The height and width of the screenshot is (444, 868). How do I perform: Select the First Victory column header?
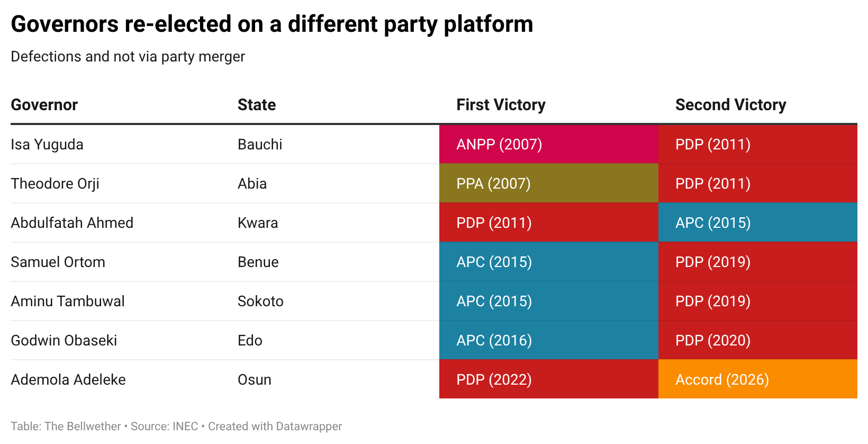pos(501,105)
